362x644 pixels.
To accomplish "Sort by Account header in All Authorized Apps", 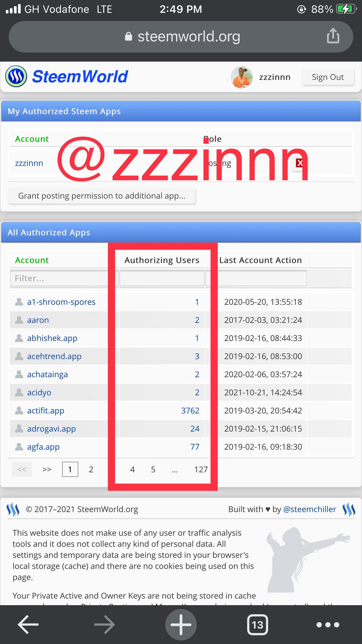I will [32, 260].
